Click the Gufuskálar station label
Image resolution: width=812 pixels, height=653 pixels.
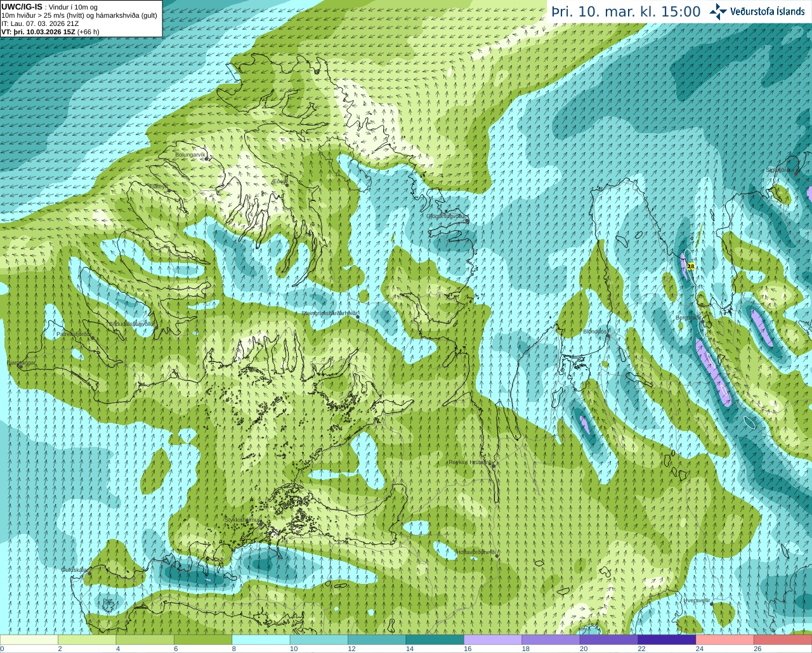point(74,570)
